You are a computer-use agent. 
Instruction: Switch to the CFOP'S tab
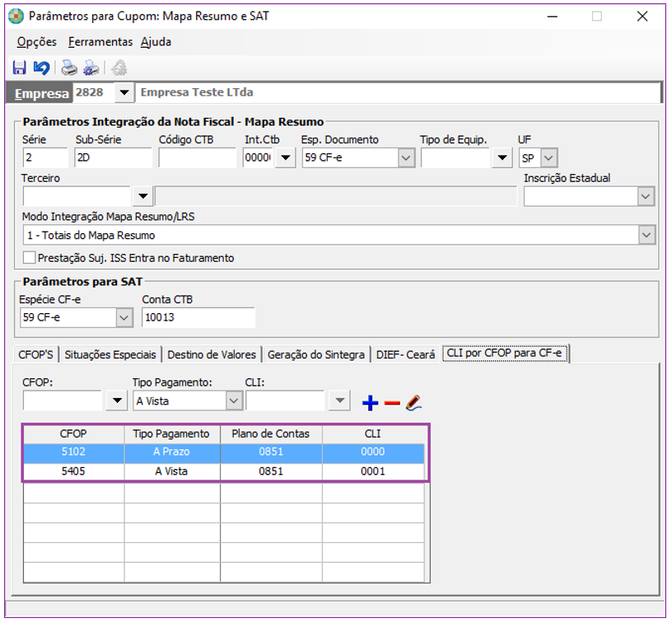point(35,354)
